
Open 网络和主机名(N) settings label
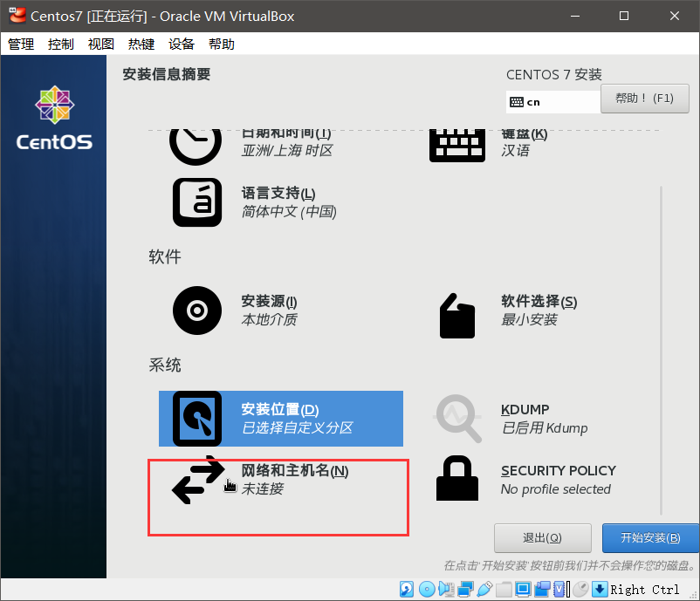click(295, 470)
